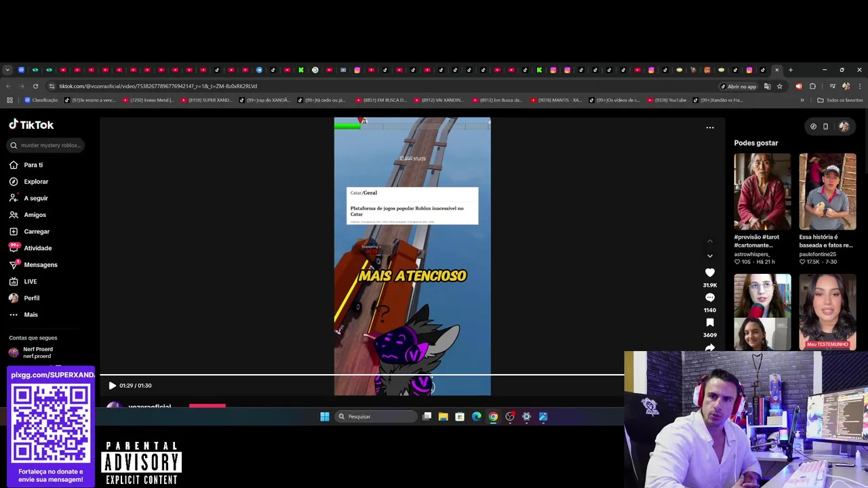Open Classificação bookmark
This screenshot has width=868, height=488.
tap(41, 100)
